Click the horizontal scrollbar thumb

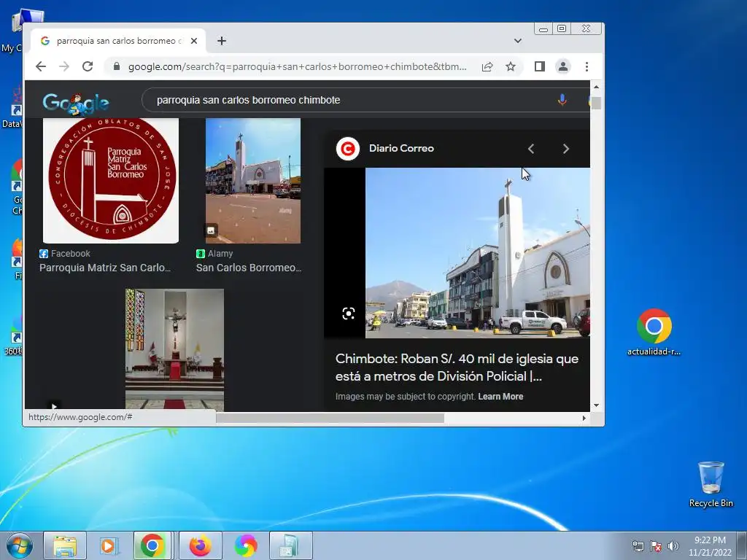330,418
